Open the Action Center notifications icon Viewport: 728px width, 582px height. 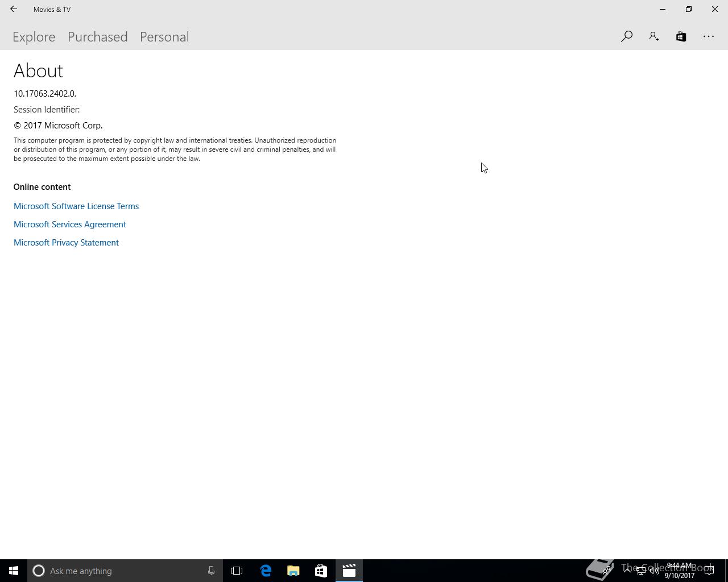coord(709,571)
